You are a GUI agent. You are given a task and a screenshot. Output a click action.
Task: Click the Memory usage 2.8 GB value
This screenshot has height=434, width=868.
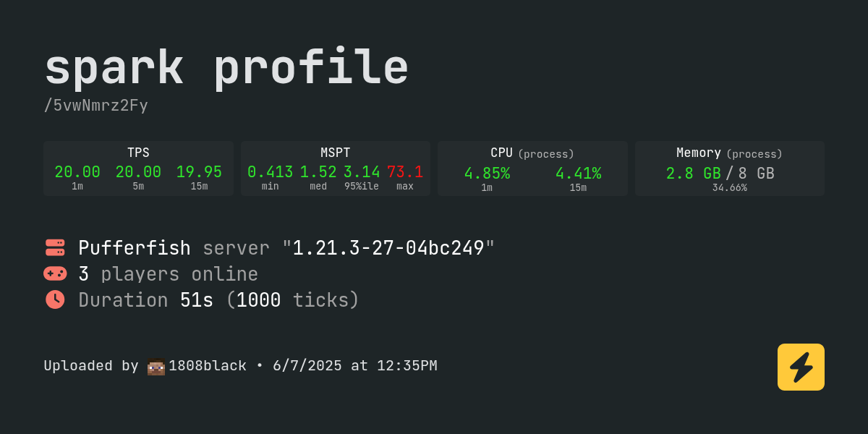(693, 174)
